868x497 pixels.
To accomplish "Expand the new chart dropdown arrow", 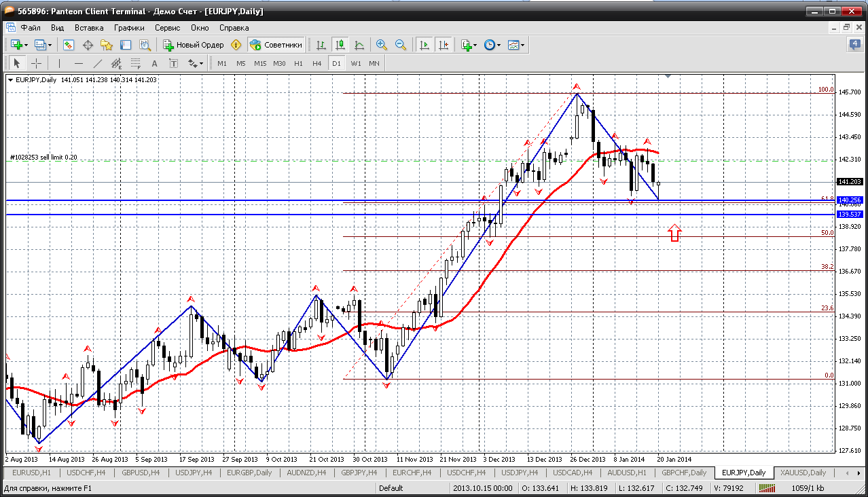I will coord(26,45).
